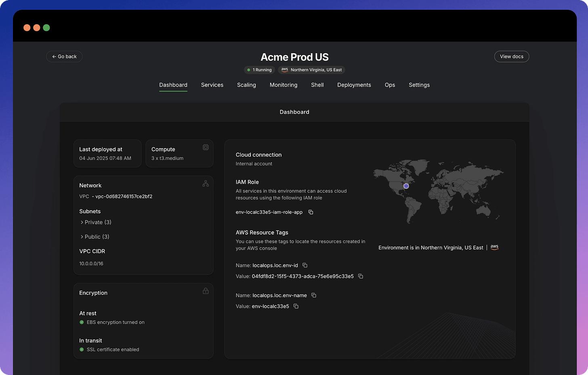
Task: Click the env-localc33e5-iam-role-app text
Action: 269,212
